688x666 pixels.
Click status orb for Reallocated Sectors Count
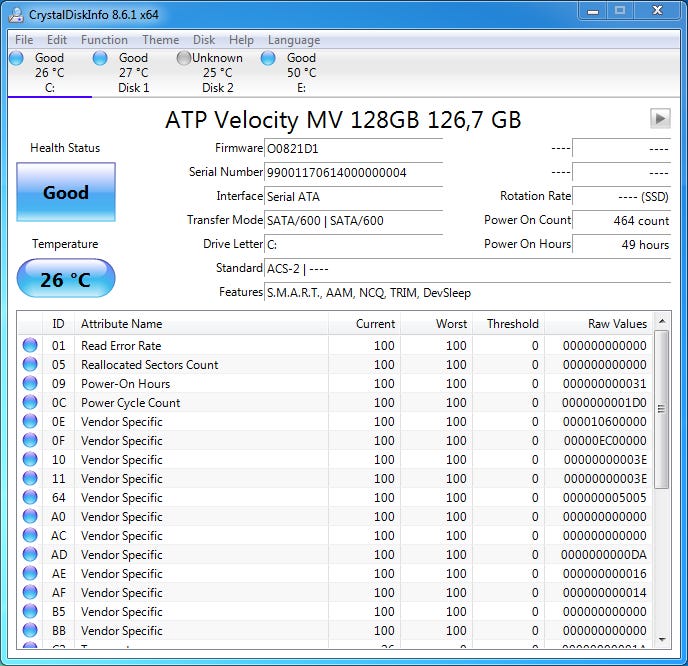coord(30,365)
